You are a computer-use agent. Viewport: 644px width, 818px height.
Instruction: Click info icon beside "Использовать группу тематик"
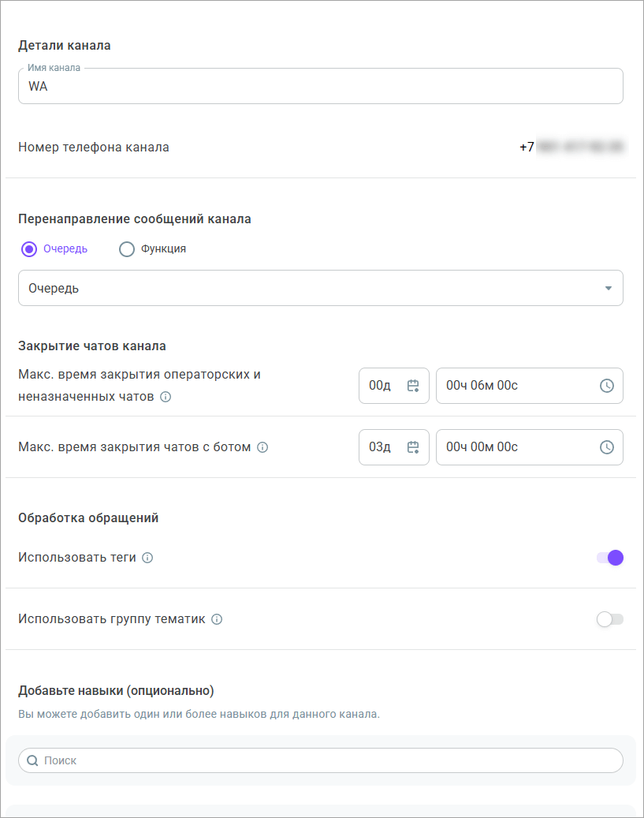tap(217, 619)
